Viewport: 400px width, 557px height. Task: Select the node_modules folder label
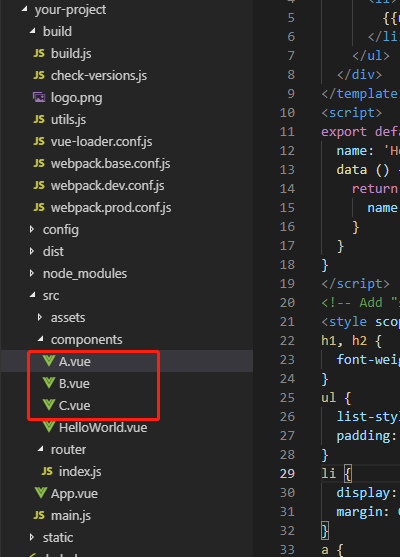[x=85, y=274]
